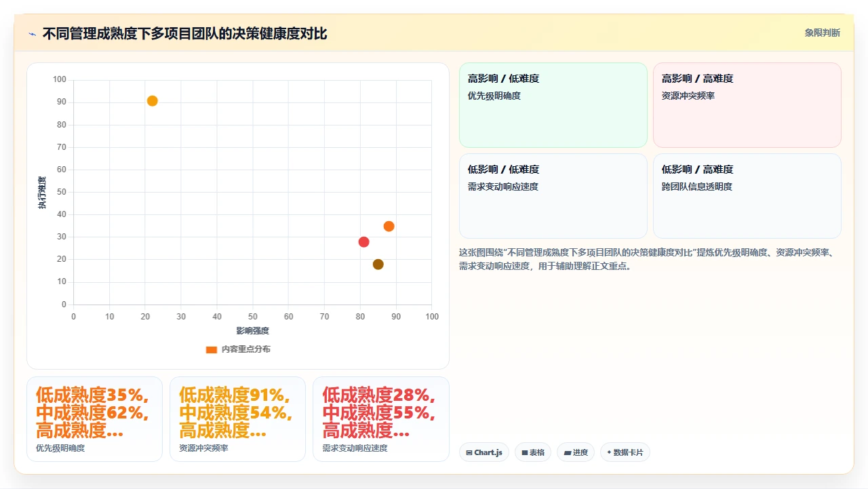868x489 pixels.
Task: Click the 表格 tag
Action: point(533,452)
